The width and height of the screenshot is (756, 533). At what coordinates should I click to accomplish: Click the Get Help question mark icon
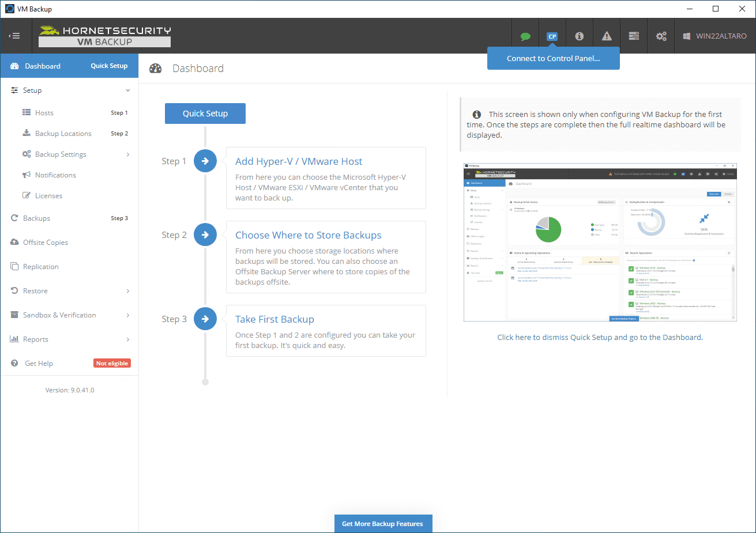(x=14, y=363)
